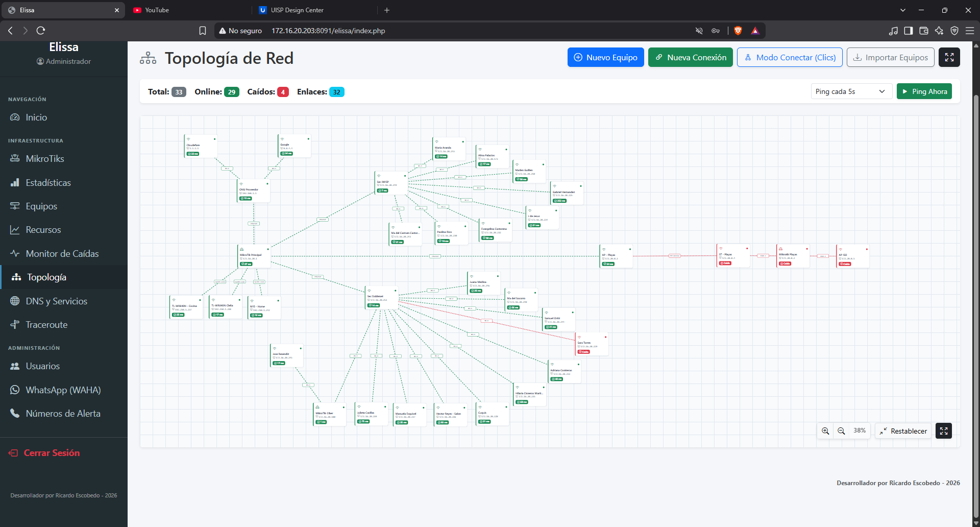The width and height of the screenshot is (980, 527).
Task: Open the Ping cada 5s dropdown
Action: [851, 91]
